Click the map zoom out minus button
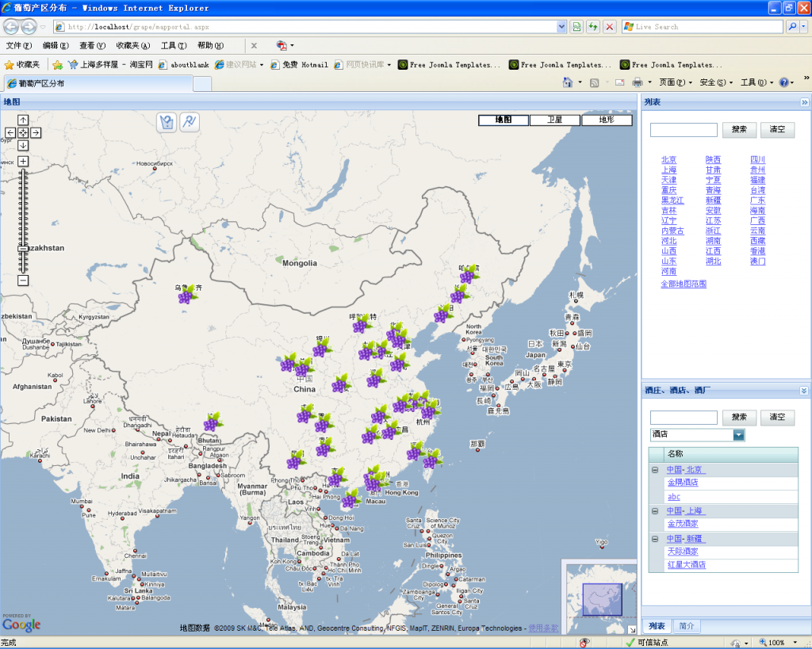The width and height of the screenshot is (812, 649). (x=23, y=281)
